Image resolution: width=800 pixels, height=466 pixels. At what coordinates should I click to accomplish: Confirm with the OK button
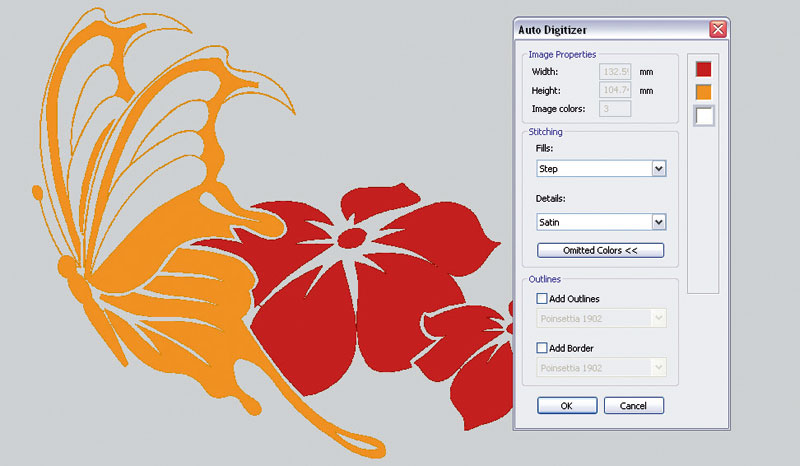567,406
